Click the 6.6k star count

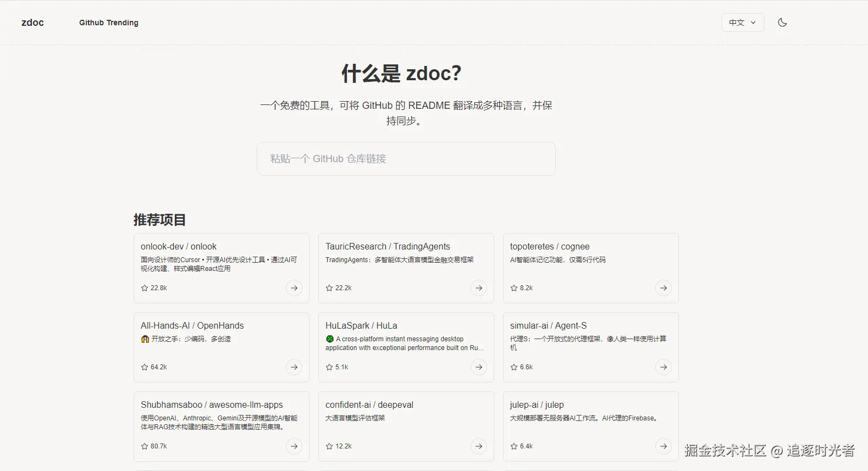527,367
